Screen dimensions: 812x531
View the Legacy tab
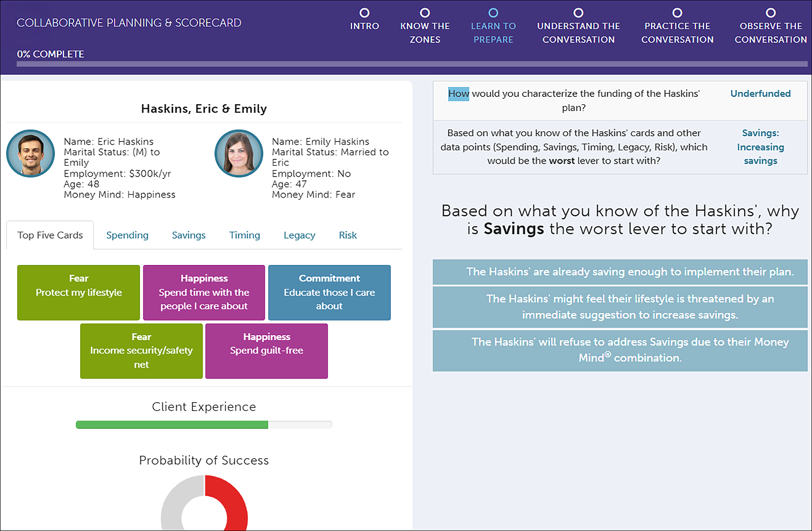coord(299,236)
